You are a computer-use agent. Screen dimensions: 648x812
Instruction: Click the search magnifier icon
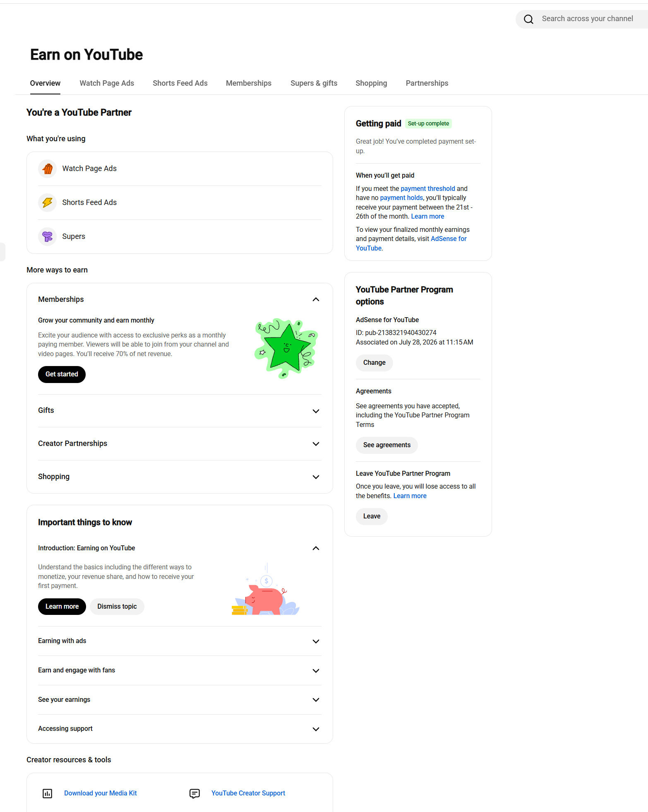point(528,19)
